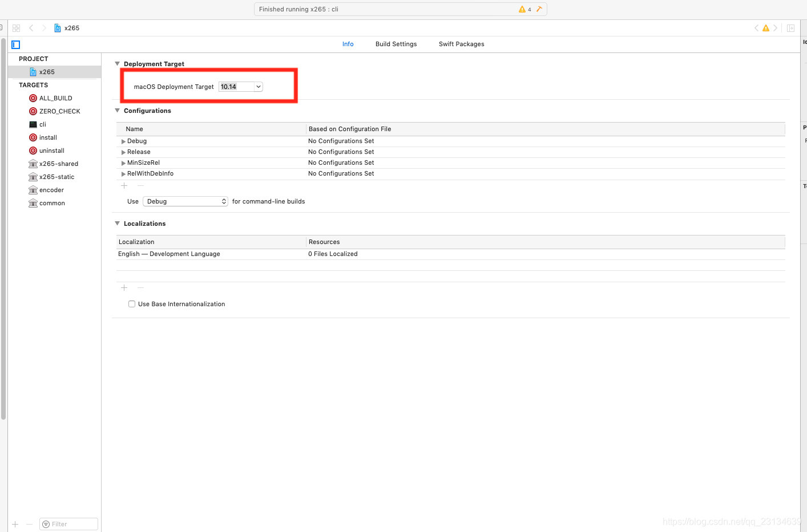
Task: Expand the Debug configuration row
Action: tap(123, 141)
